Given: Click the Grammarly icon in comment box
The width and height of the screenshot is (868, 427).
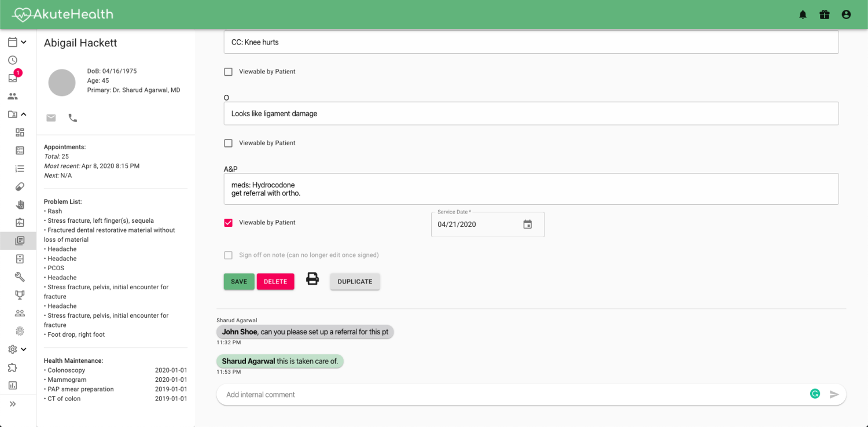Looking at the screenshot, I should (x=815, y=394).
